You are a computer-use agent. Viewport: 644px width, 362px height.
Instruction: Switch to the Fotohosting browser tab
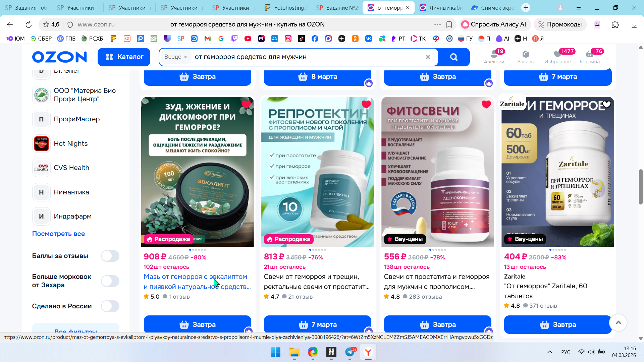[x=285, y=8]
